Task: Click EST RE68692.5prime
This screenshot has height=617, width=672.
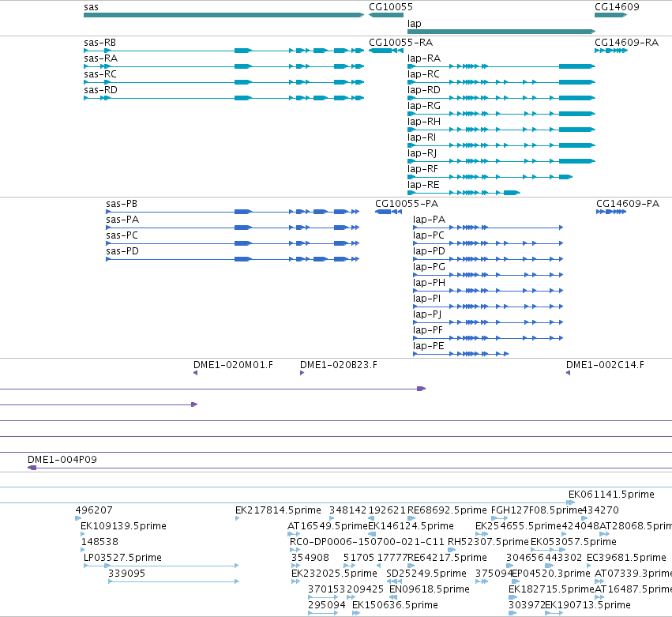Action: (x=447, y=510)
